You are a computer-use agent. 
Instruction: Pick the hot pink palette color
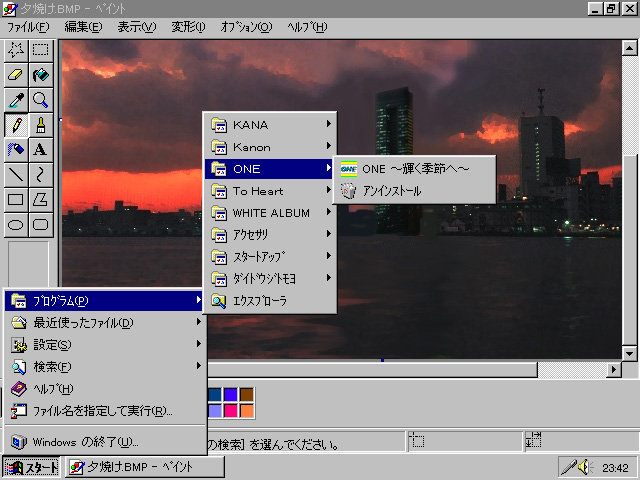[231, 411]
